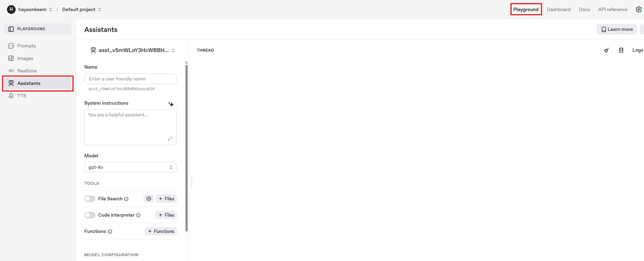Open File Search settings gear icon
The image size is (644, 261).
(x=149, y=199)
